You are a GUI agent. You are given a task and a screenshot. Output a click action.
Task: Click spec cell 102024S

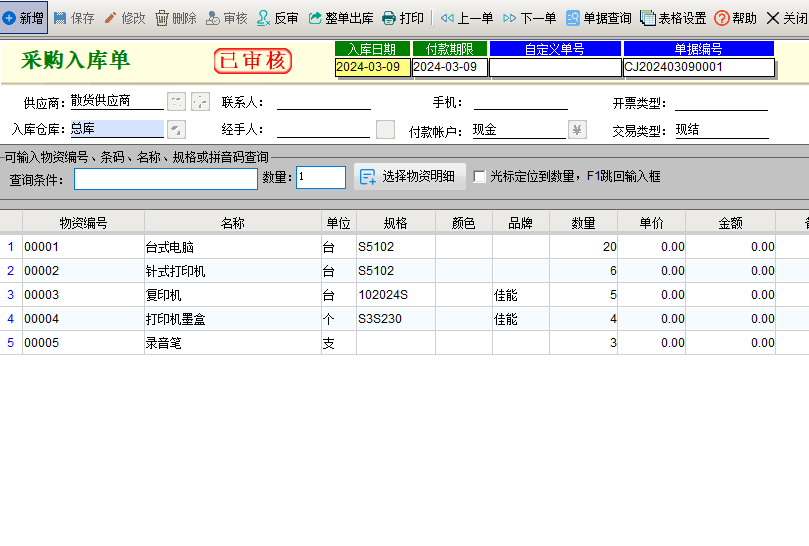pos(396,295)
